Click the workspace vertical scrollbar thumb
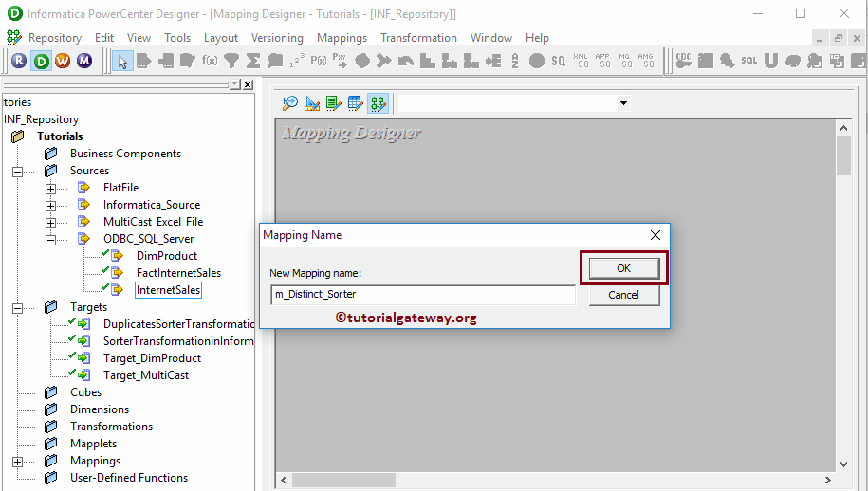This screenshot has height=491, width=868. 843,155
